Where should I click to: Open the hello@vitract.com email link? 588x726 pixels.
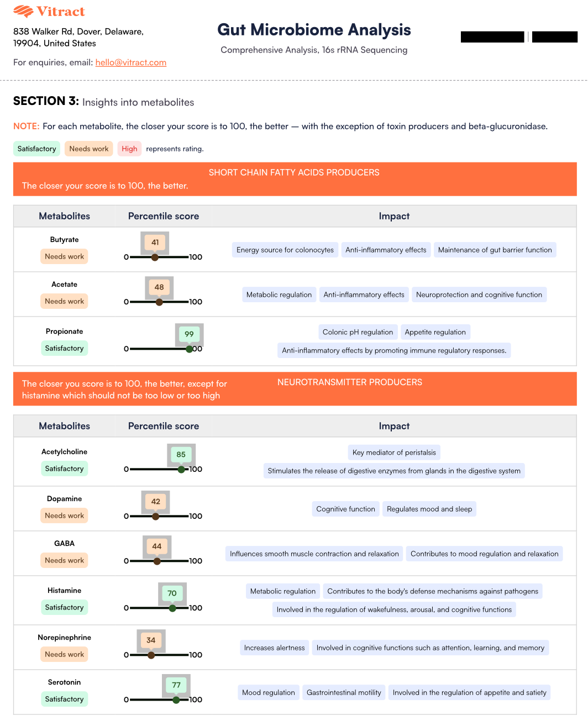pyautogui.click(x=131, y=62)
